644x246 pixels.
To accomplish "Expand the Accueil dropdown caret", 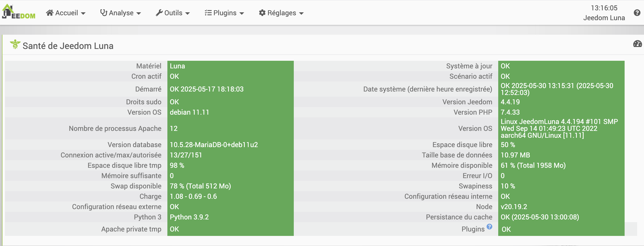I will click(83, 13).
